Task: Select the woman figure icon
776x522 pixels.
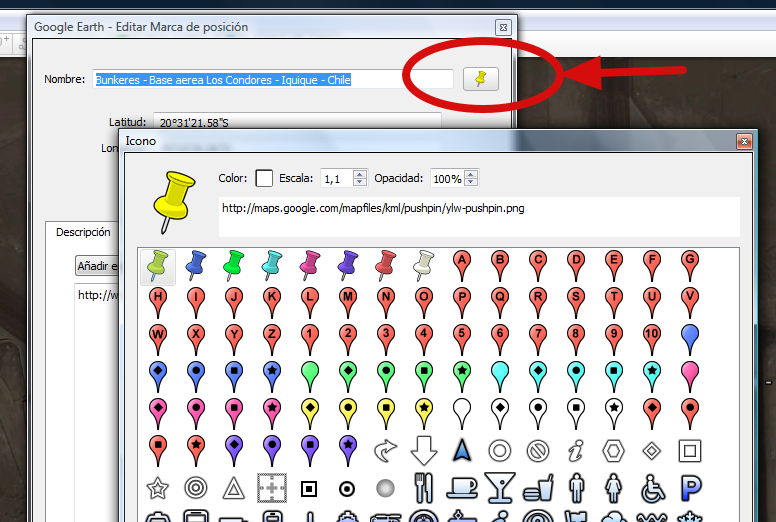Action: tap(614, 488)
